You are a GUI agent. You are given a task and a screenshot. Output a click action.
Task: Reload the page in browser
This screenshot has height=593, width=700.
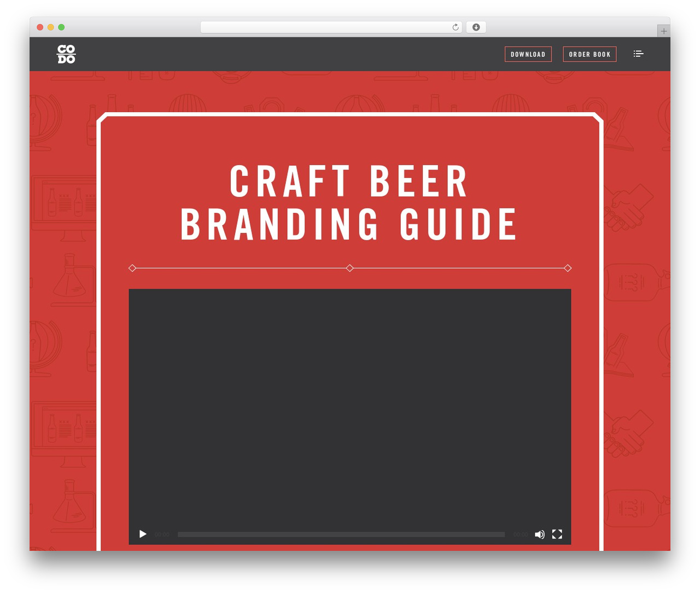456,27
